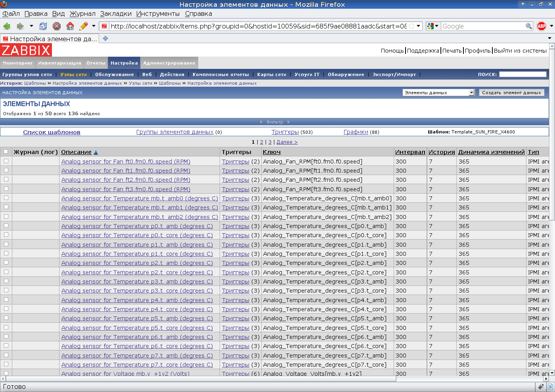Click the red Stop loading icon
The width and height of the screenshot is (555, 392).
click(x=57, y=26)
